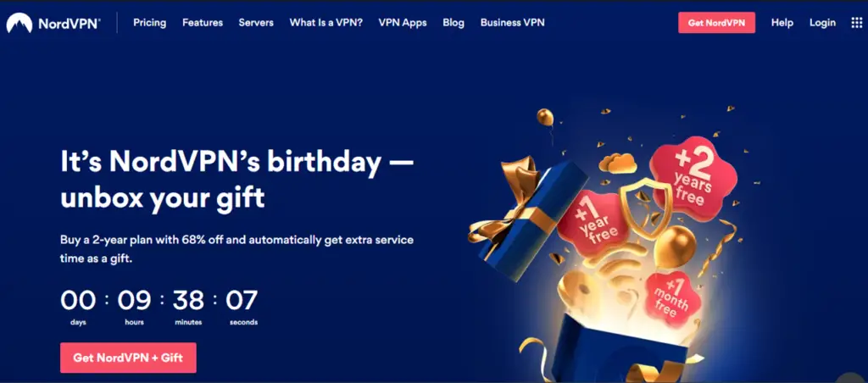Click the +1 year free badge

(594, 221)
